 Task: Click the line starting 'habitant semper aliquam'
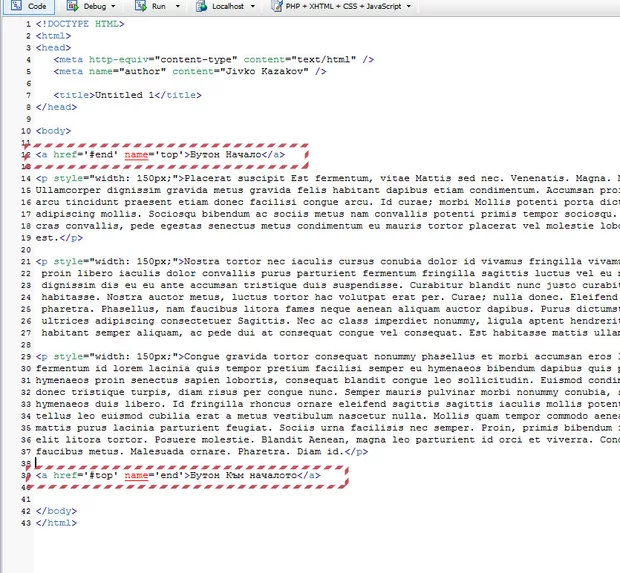[x=331, y=333]
